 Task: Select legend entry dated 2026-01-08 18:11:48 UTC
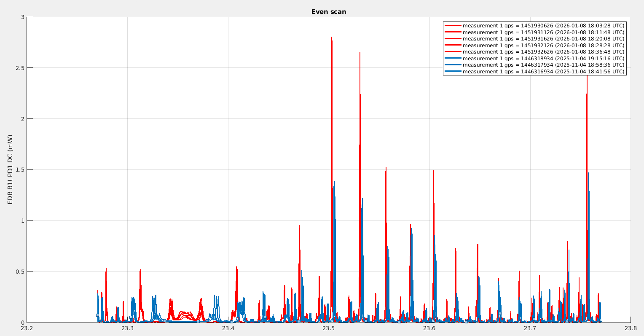pos(543,32)
